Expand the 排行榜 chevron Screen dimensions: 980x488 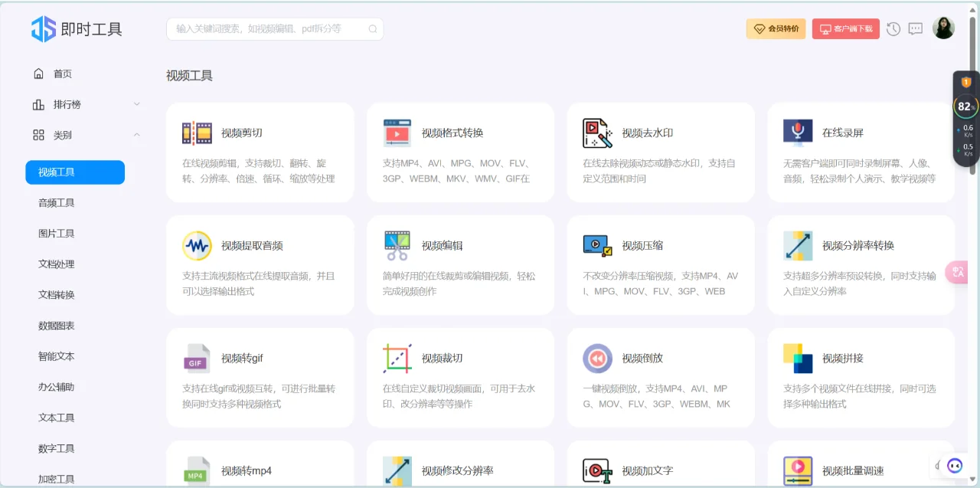pos(137,104)
